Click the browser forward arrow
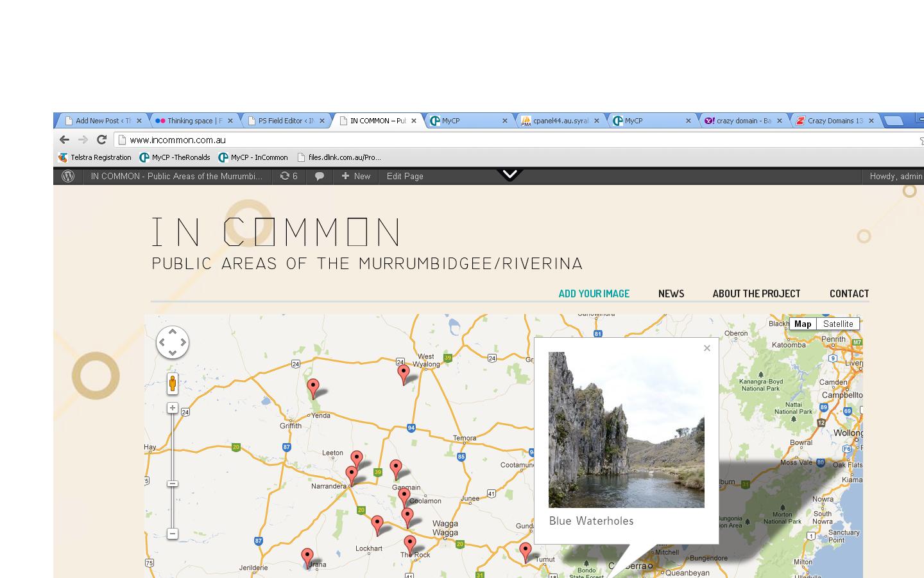Image resolution: width=924 pixels, height=578 pixels. [x=83, y=139]
